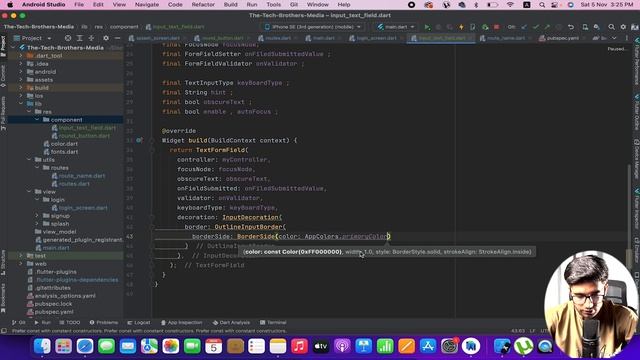The height and width of the screenshot is (360, 640).
Task: Click the lib breadcrumb in navigation bar
Action: [84, 27]
